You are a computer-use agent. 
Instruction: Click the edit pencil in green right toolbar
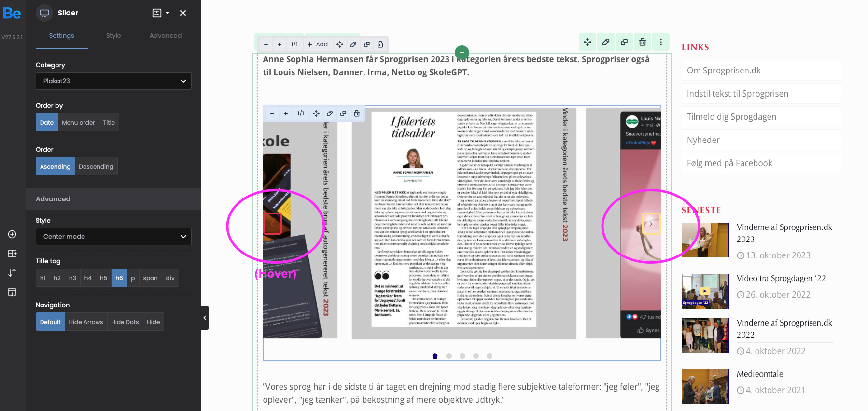tap(606, 42)
